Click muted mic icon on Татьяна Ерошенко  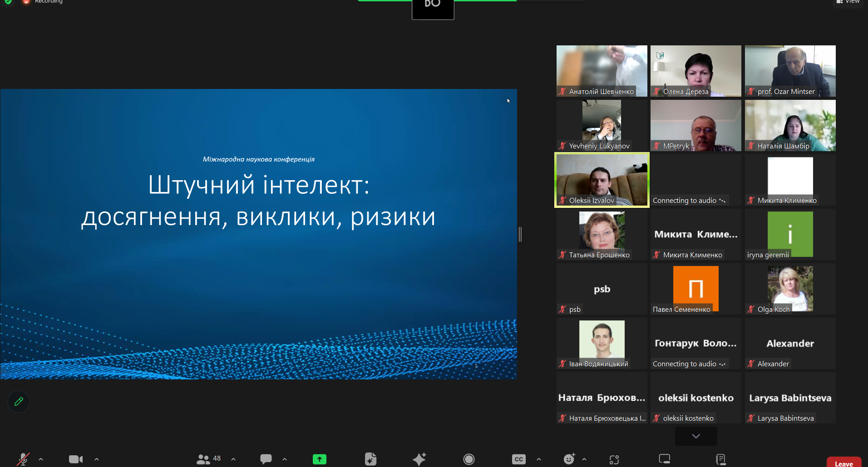[562, 255]
